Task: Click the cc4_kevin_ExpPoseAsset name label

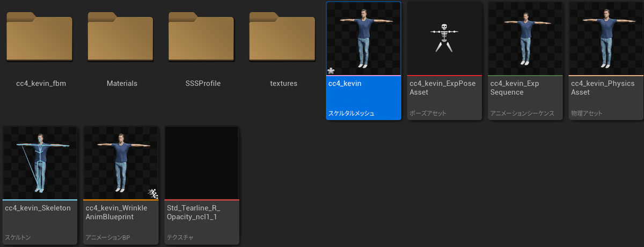Action: (x=442, y=88)
